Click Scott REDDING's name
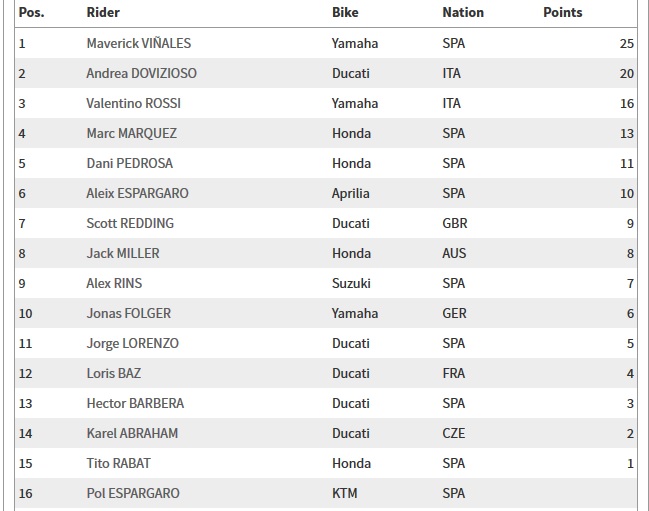 130,224
